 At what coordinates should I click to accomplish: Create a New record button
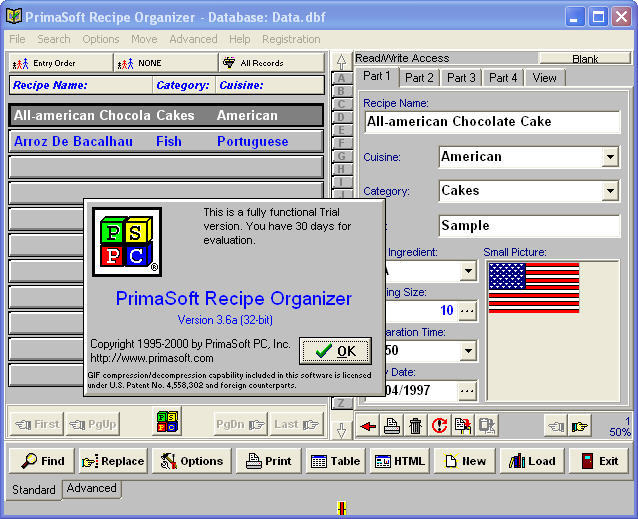[x=465, y=461]
